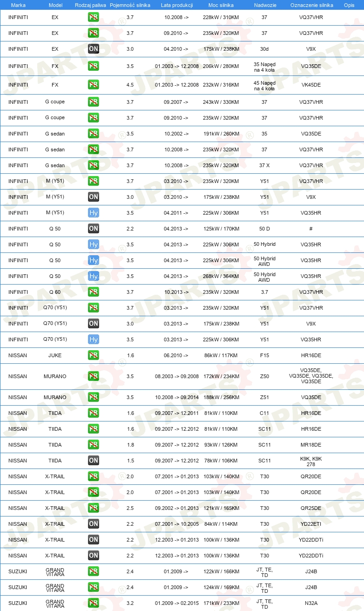Click the QR25DE engine code cell
Screen dimensions: 364x611
pos(311,508)
